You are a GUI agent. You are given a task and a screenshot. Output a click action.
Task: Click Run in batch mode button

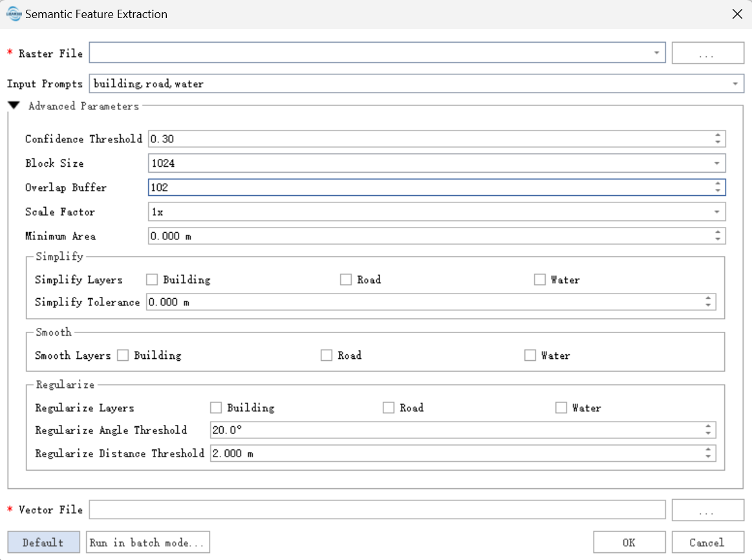147,543
